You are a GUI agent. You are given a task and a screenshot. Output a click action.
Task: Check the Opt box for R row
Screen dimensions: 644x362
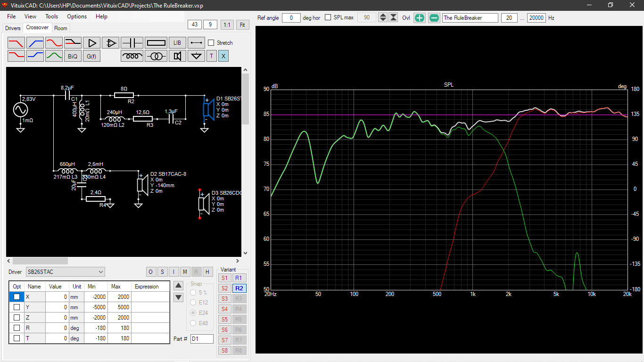click(17, 328)
